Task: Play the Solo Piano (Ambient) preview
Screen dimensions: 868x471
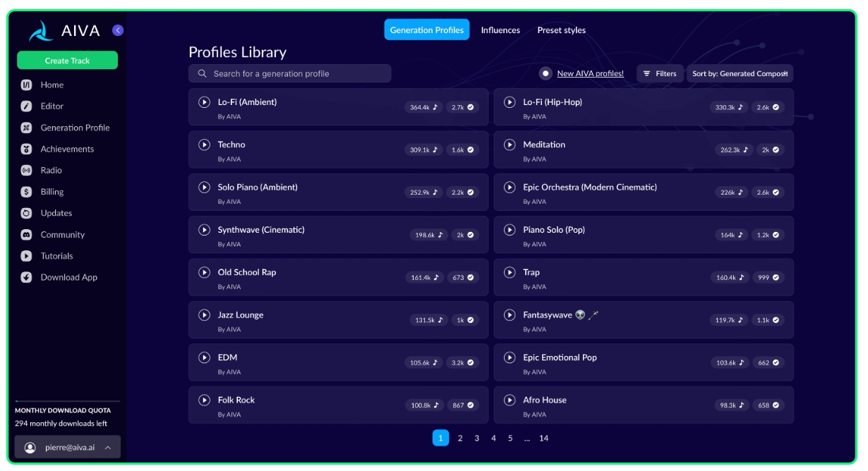Action: coord(205,188)
